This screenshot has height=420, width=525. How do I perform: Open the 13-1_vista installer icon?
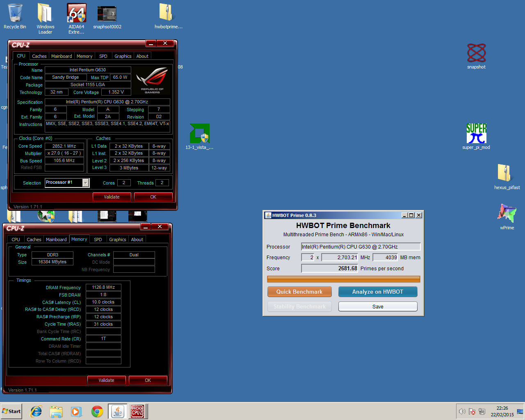point(199,137)
